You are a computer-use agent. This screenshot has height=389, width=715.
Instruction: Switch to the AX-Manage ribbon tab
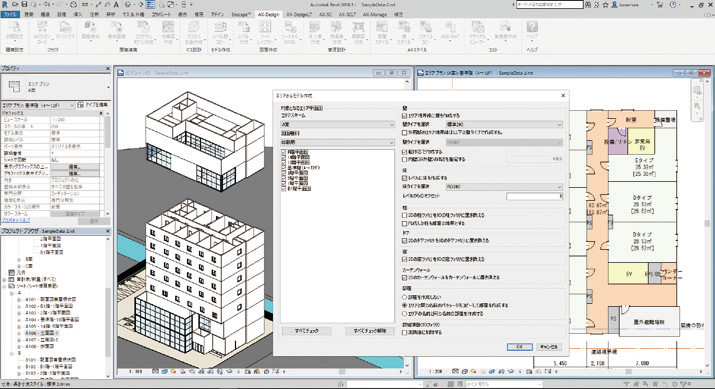click(x=375, y=15)
